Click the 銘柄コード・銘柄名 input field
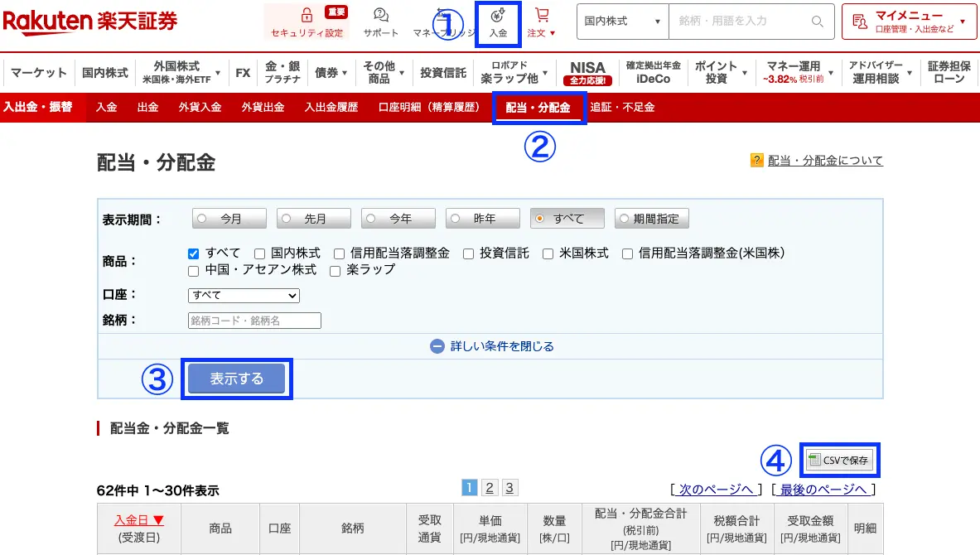Screen dimensions: 980x555 (254, 321)
